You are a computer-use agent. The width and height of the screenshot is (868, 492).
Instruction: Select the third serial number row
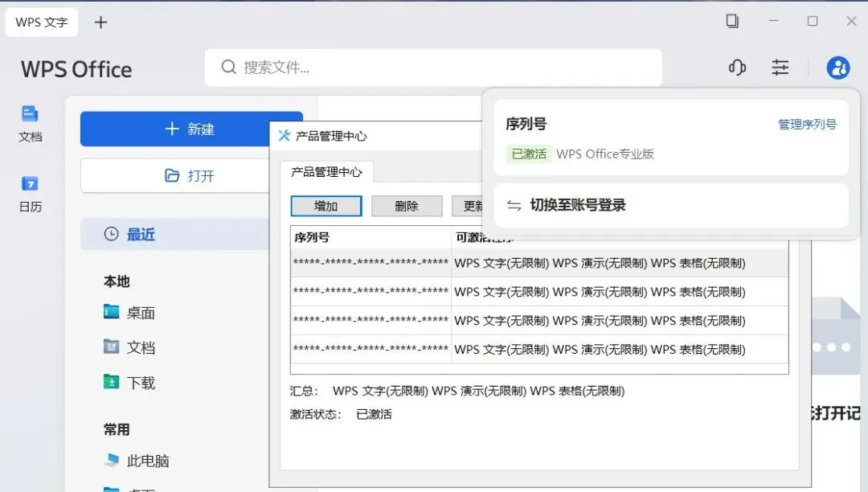pyautogui.click(x=539, y=321)
